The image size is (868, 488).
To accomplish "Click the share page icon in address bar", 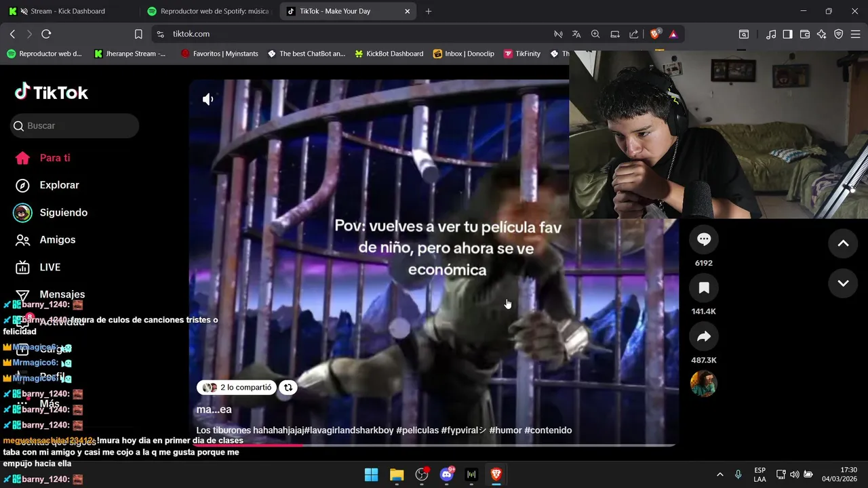I will coord(634,34).
